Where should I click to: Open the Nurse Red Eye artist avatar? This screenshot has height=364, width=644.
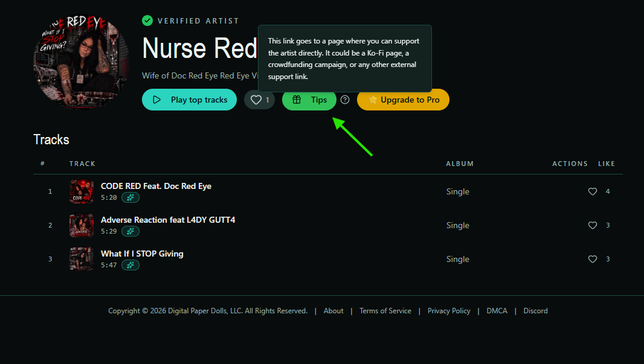[82, 62]
